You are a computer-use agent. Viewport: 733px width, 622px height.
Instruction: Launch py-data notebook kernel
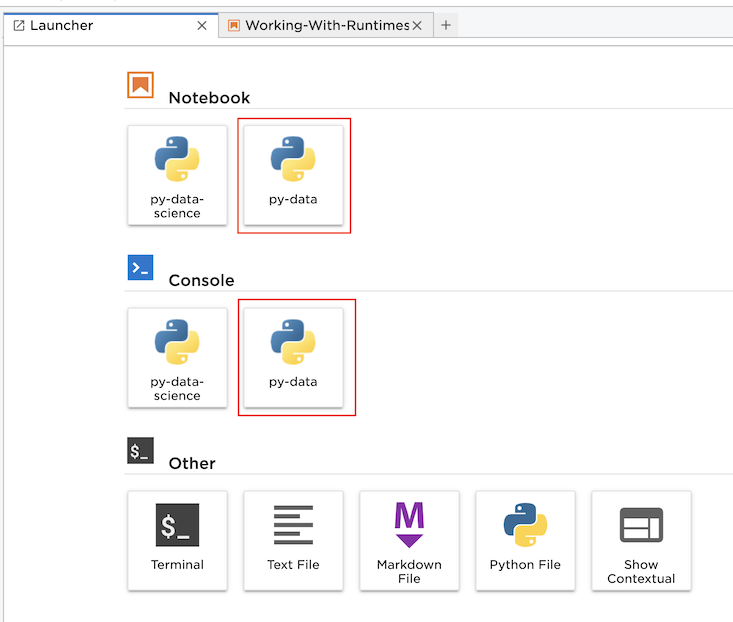click(293, 174)
